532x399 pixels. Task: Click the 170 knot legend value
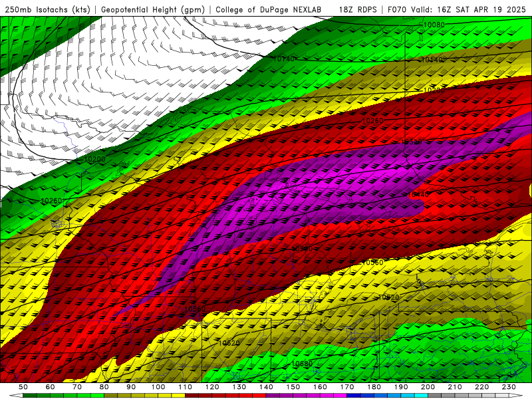tap(347, 387)
